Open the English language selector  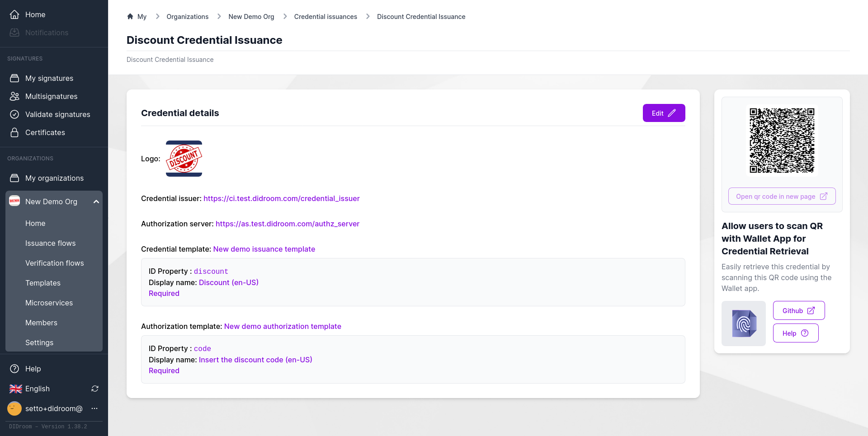pos(37,389)
